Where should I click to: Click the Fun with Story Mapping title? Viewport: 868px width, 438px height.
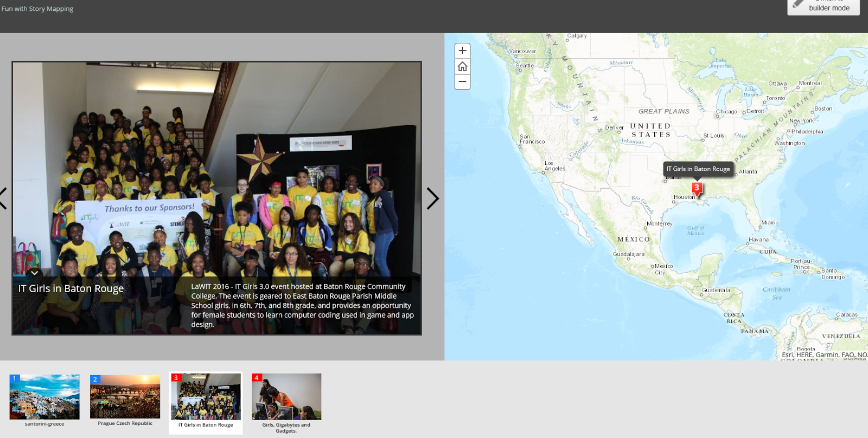pos(37,9)
